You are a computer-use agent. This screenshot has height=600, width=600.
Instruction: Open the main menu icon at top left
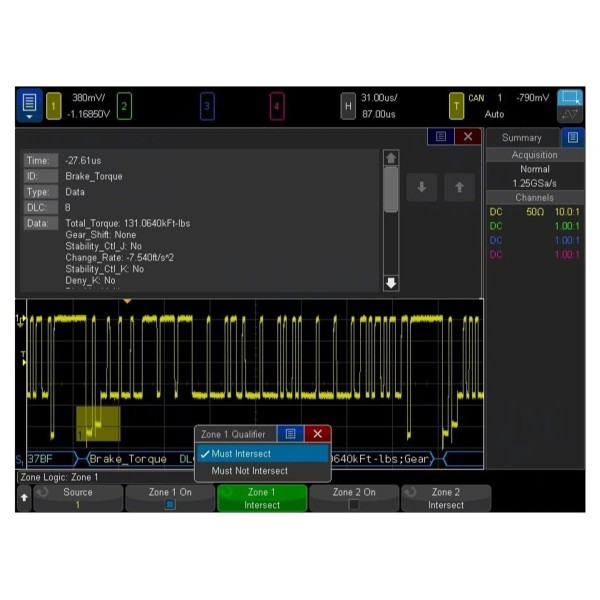29,105
